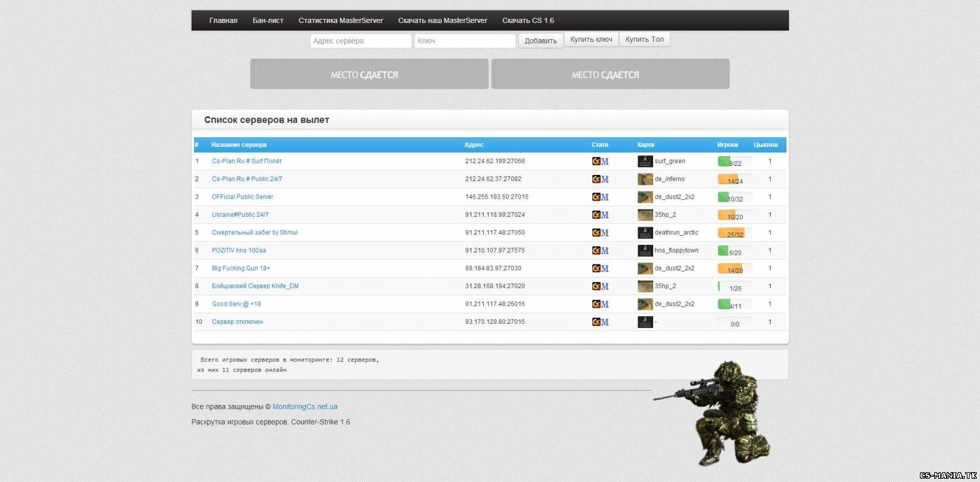Click the 25/32 players progress bar

(735, 233)
